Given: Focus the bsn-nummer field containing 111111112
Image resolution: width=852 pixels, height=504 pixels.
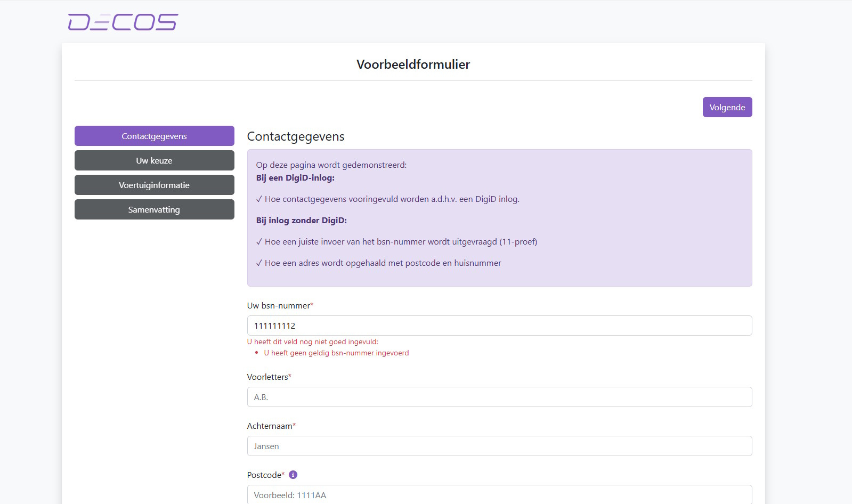Looking at the screenshot, I should (499, 326).
